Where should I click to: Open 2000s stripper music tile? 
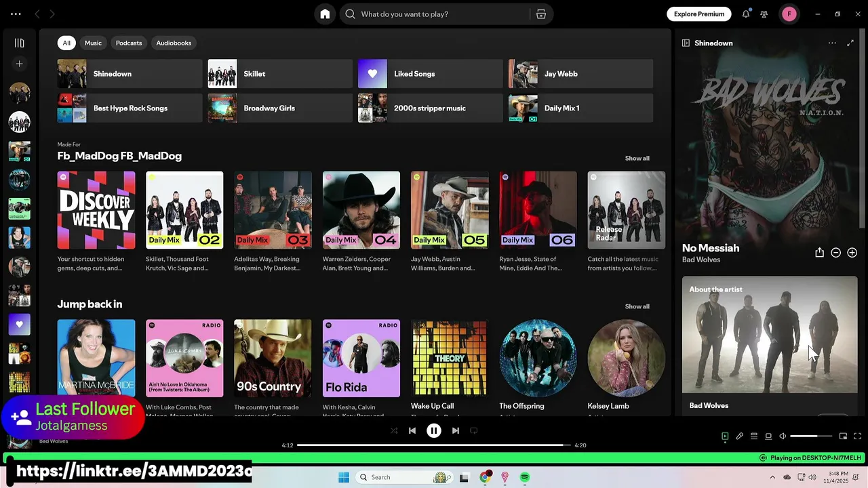point(431,108)
